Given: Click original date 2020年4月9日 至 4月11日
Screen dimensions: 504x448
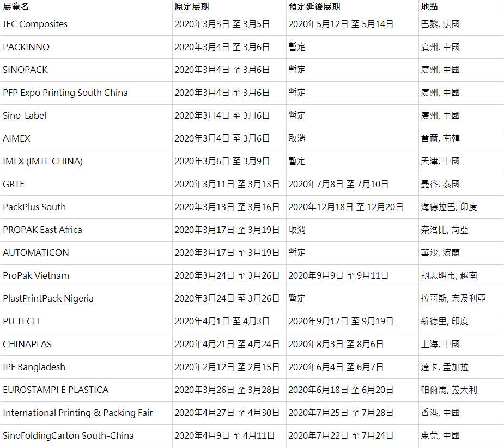Looking at the screenshot, I should [224, 435].
